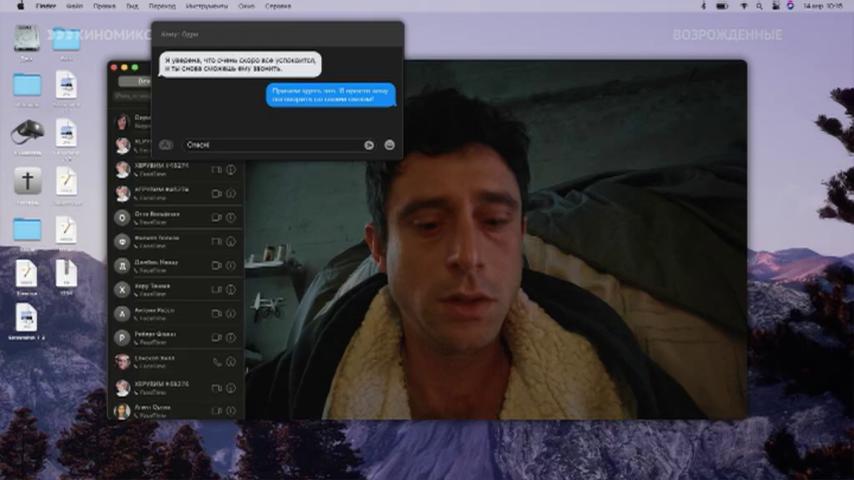854x480 pixels.
Task: Open info for the 'Р' avatar contact
Action: pos(231,338)
